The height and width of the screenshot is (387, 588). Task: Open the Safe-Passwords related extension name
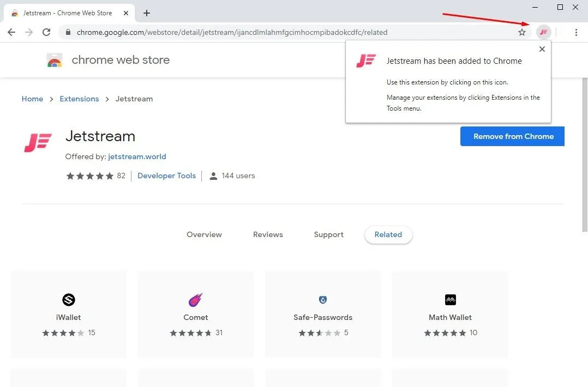[x=323, y=317]
